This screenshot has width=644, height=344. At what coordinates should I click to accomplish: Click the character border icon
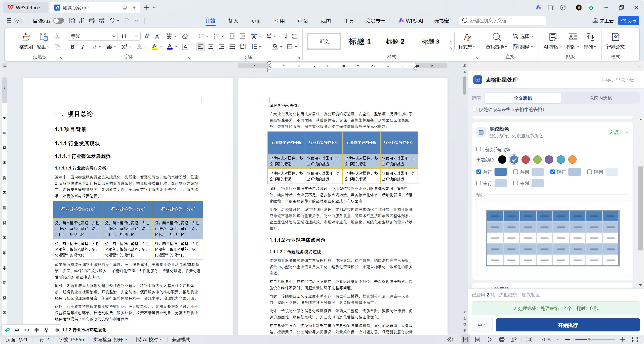tap(185, 47)
